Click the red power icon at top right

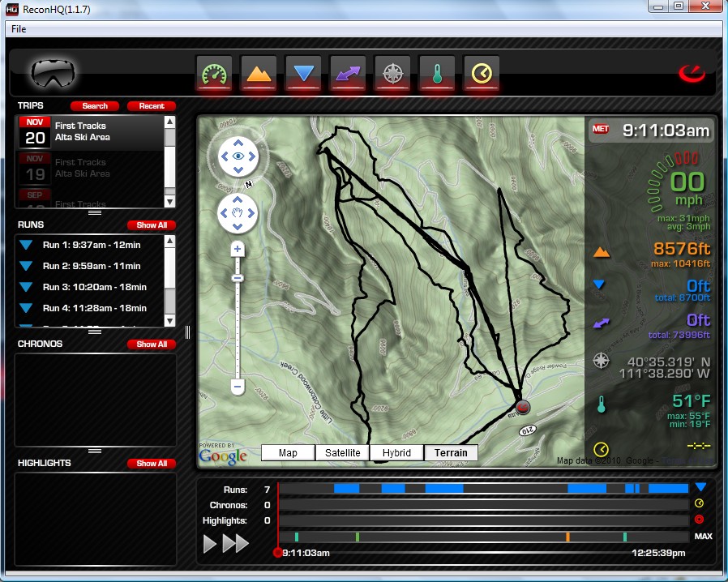point(692,74)
